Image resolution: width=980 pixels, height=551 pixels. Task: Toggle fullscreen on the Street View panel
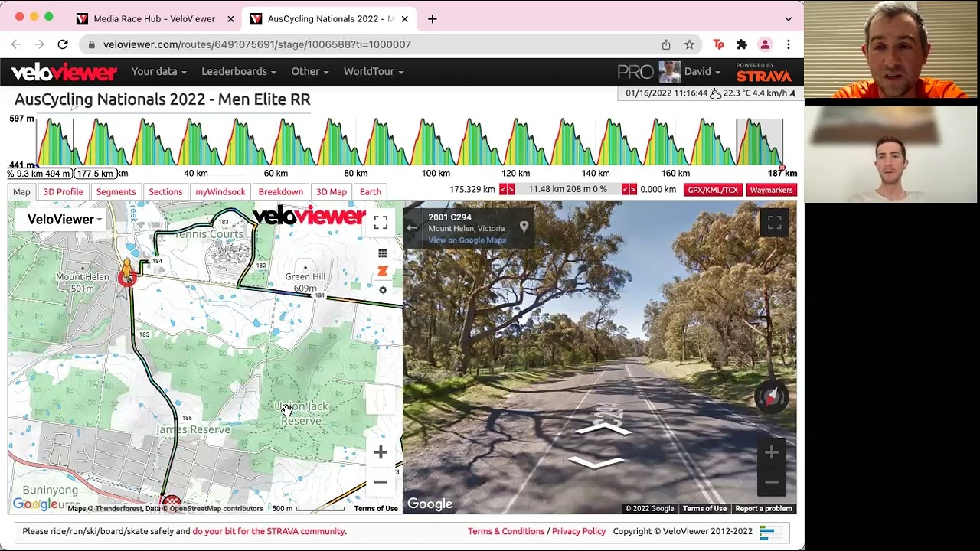774,223
